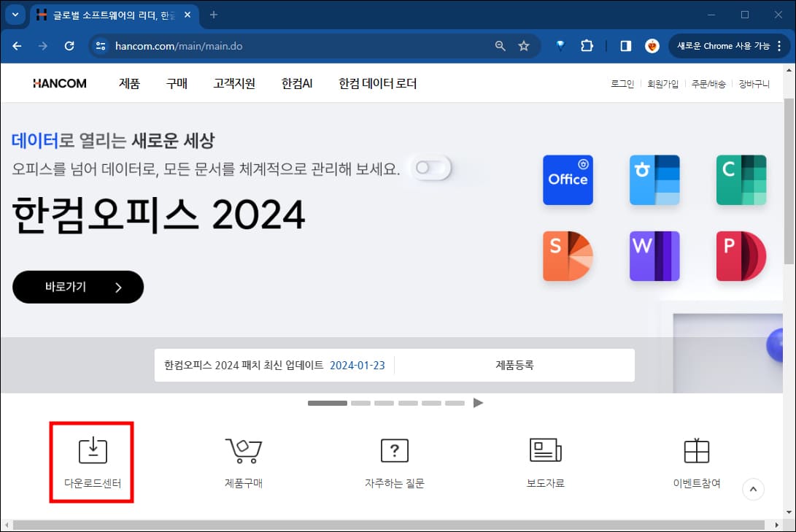Open the 다운로드센터 download icon
The height and width of the screenshot is (532, 796).
(x=91, y=450)
